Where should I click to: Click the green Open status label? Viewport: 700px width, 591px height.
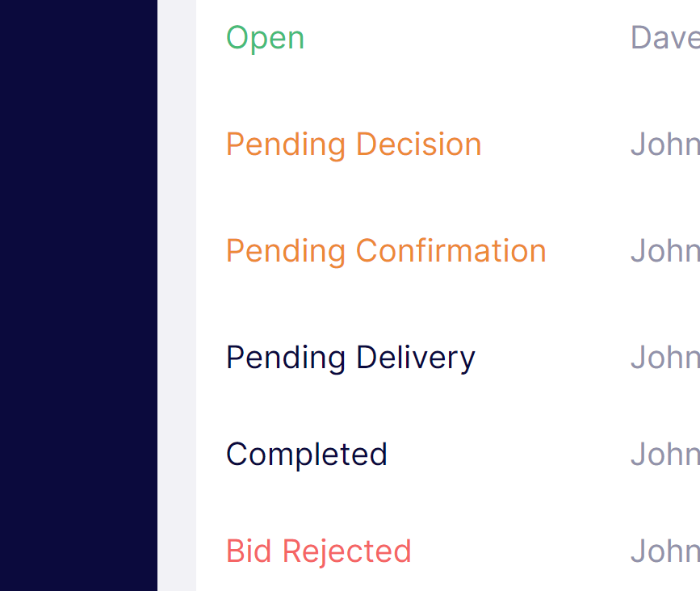265,39
